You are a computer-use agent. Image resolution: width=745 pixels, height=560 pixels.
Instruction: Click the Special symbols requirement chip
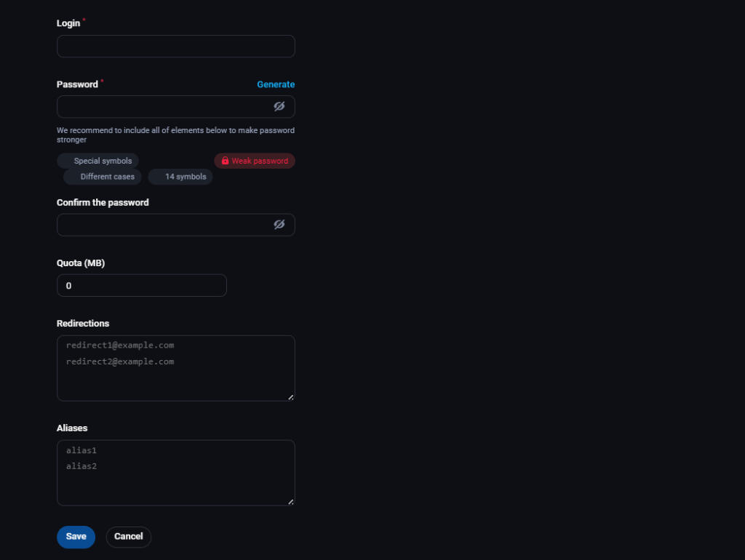tap(98, 161)
